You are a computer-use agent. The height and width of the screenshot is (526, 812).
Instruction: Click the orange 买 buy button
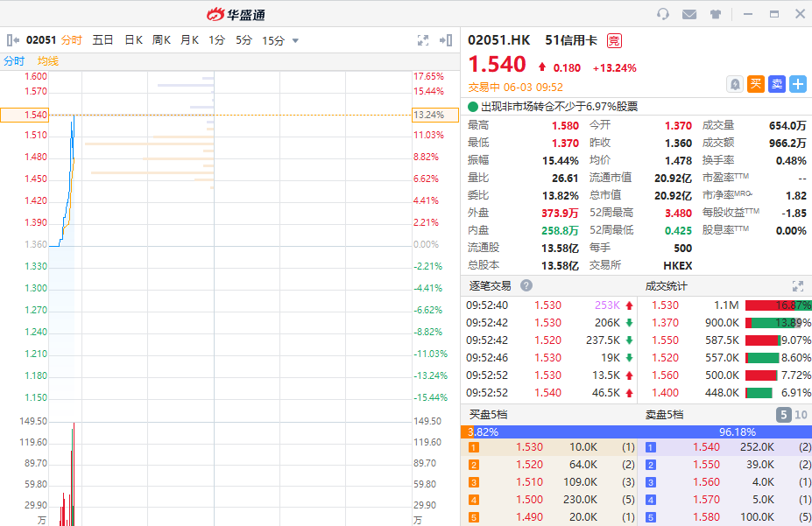pyautogui.click(x=756, y=84)
